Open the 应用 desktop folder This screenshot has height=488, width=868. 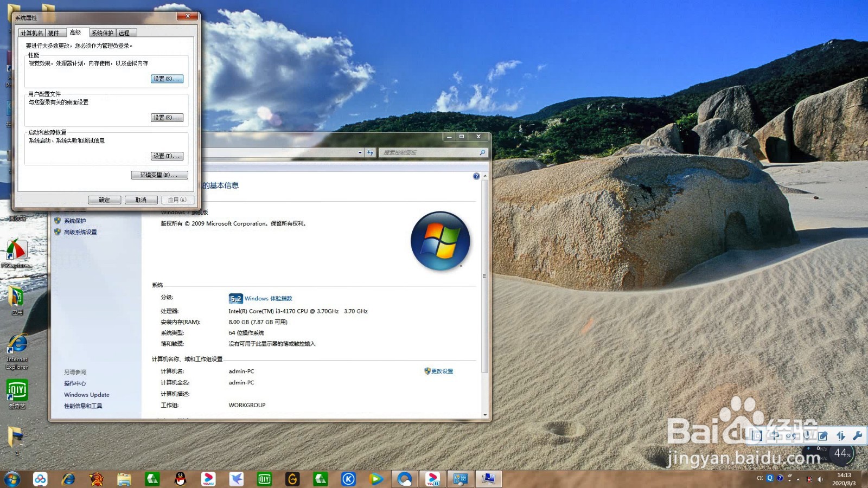[x=17, y=300]
